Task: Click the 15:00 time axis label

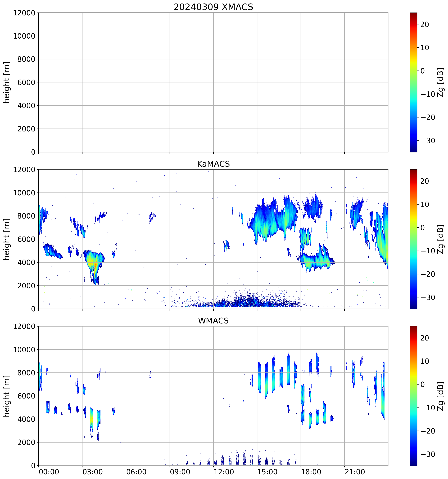Action: (x=267, y=472)
